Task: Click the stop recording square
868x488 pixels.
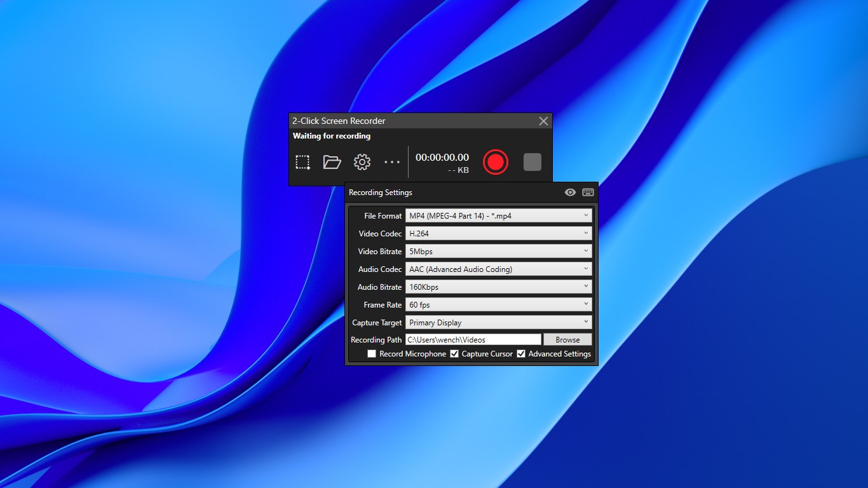Action: (x=532, y=162)
